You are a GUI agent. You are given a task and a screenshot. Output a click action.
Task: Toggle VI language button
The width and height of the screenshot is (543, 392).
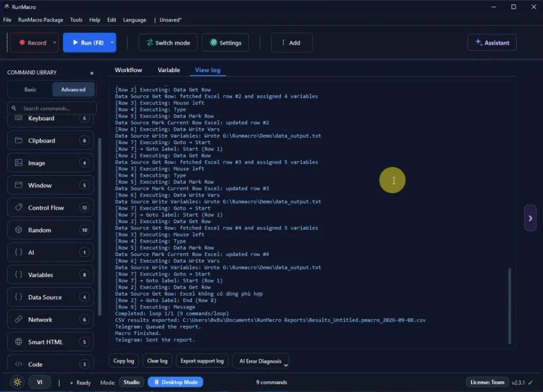39,382
